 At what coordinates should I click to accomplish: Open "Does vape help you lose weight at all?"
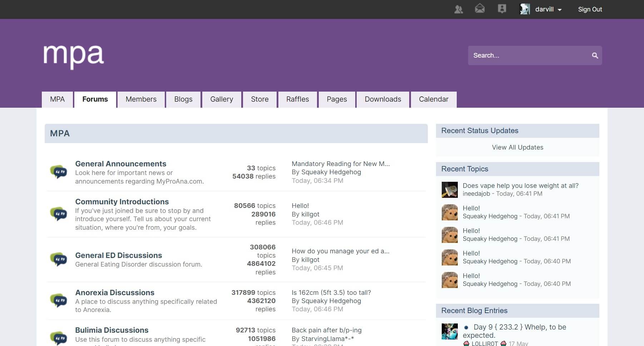tap(520, 186)
